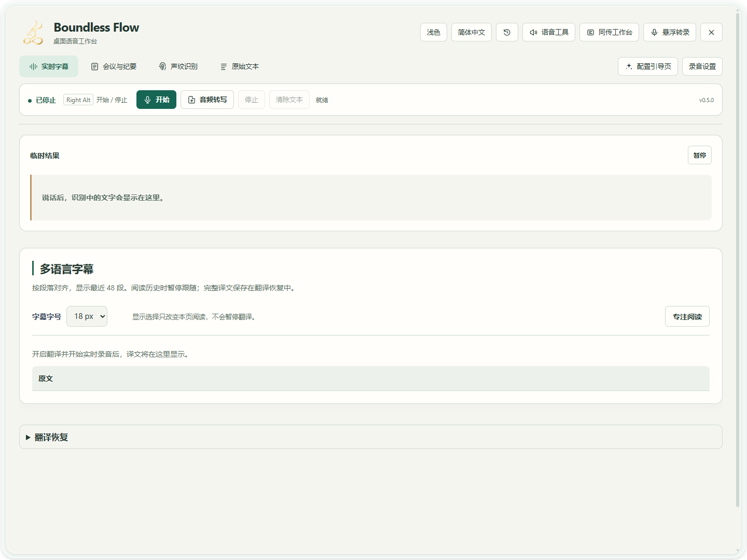The image size is (747, 560).
Task: Open the history clock icon button
Action: point(507,32)
